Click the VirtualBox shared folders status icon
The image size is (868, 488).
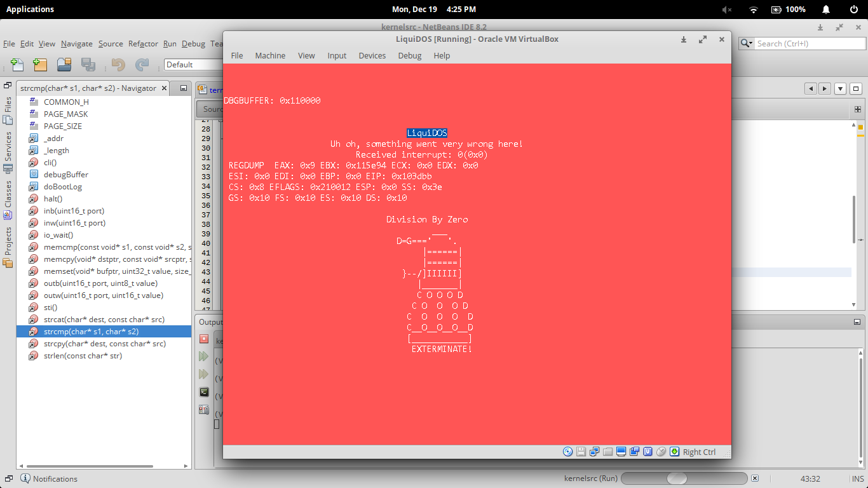tap(607, 452)
